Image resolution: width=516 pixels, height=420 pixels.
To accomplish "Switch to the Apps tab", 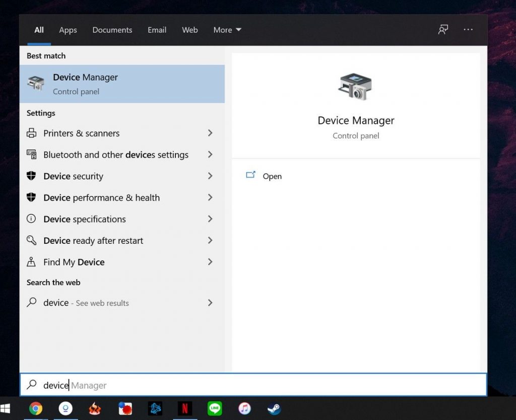I will 68,30.
